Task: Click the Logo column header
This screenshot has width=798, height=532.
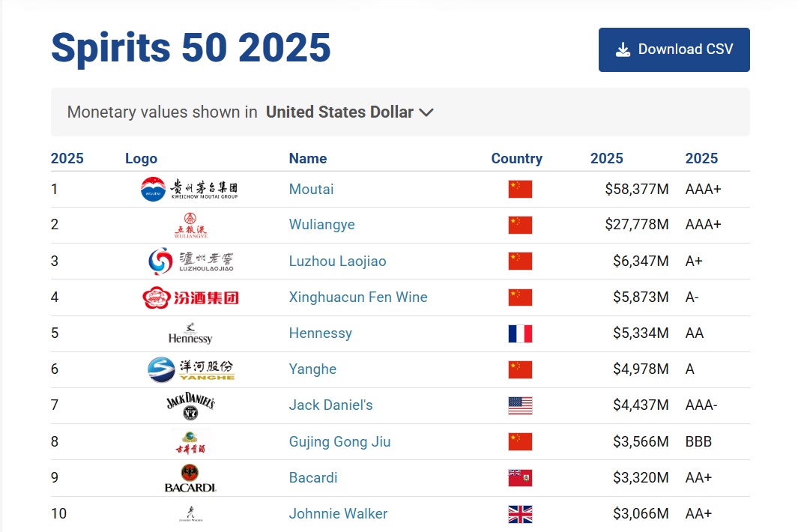Action: point(141,158)
